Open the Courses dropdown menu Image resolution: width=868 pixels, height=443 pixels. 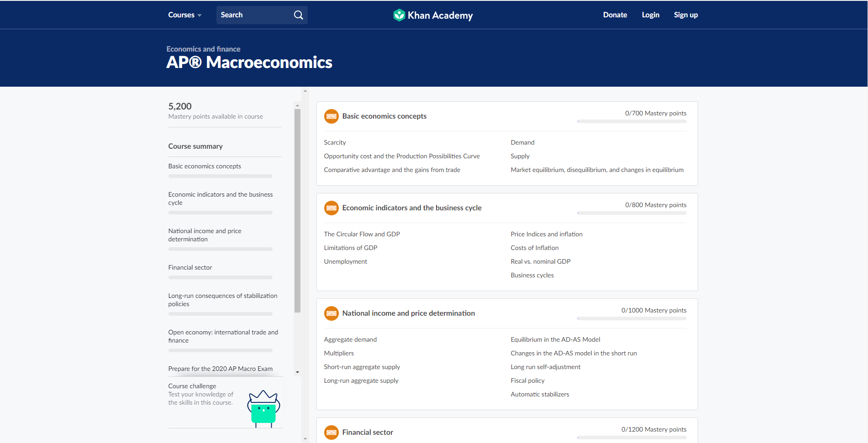pos(185,15)
